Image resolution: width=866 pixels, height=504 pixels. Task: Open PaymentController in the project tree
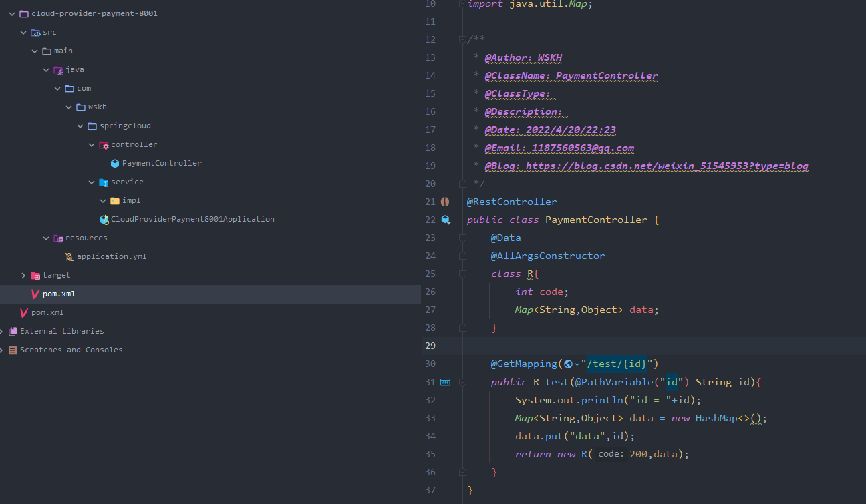(x=162, y=163)
